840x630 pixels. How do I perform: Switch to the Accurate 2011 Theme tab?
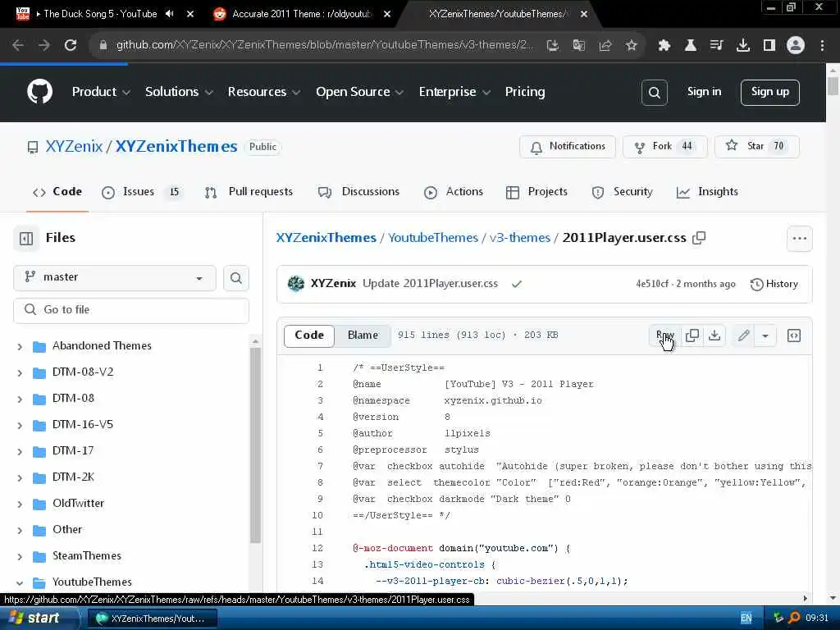(300, 14)
